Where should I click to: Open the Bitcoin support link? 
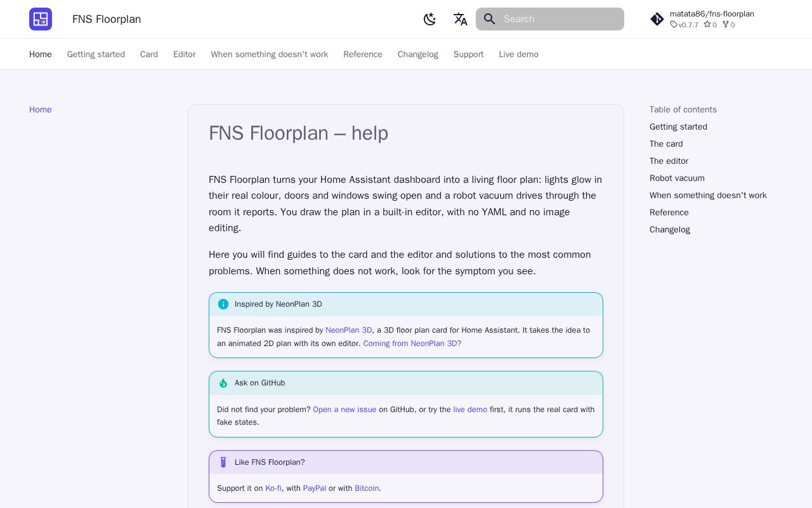[x=367, y=488]
